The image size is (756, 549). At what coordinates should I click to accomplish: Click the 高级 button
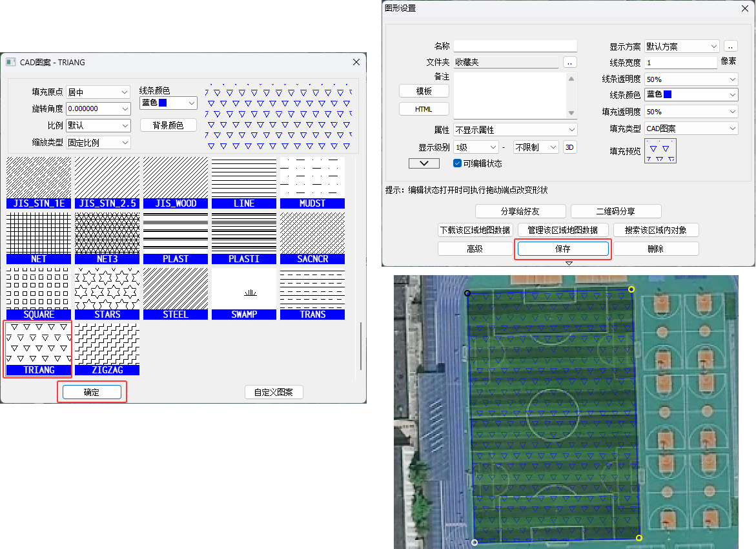coord(475,249)
